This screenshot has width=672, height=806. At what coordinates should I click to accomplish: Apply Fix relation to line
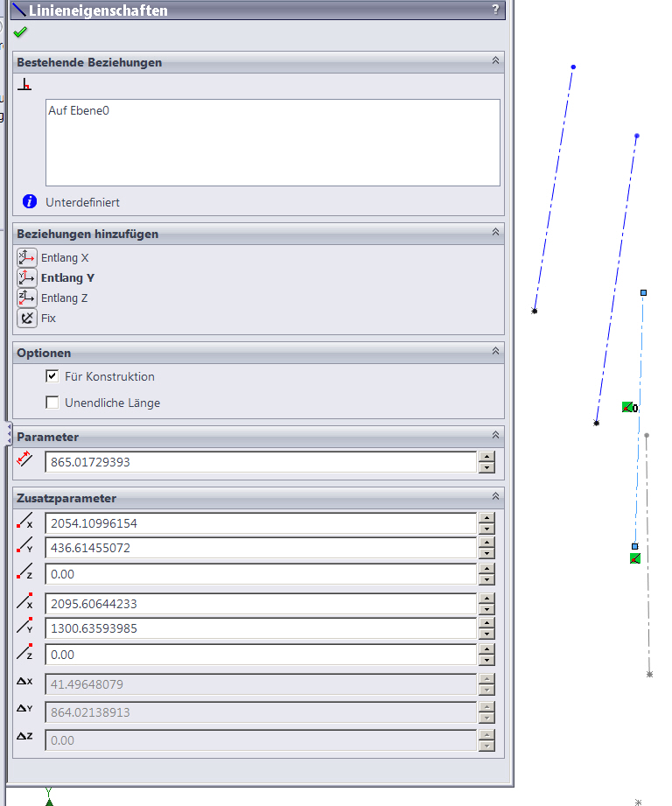tap(27, 319)
